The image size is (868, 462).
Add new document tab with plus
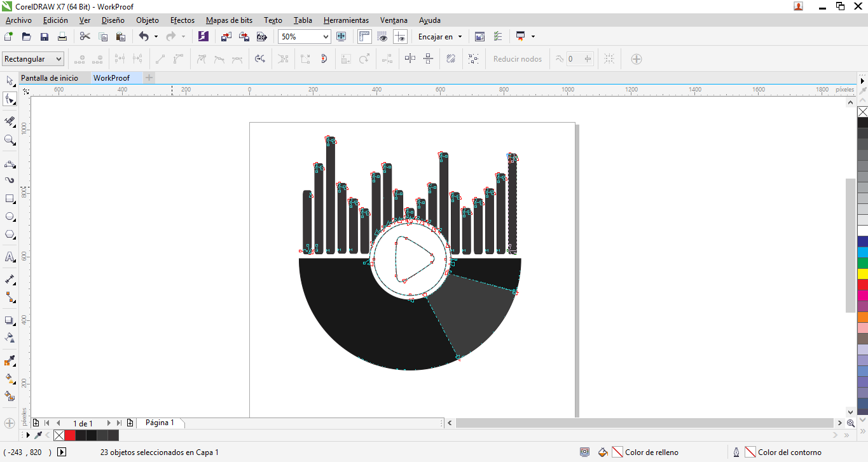pos(149,78)
